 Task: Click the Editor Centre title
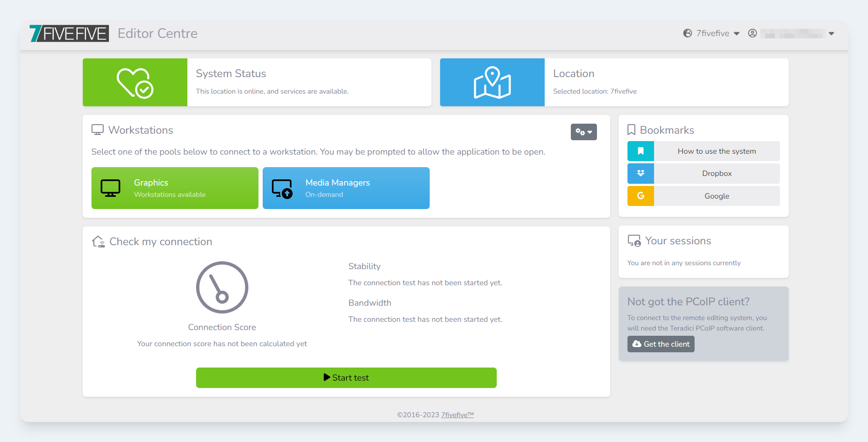(157, 34)
